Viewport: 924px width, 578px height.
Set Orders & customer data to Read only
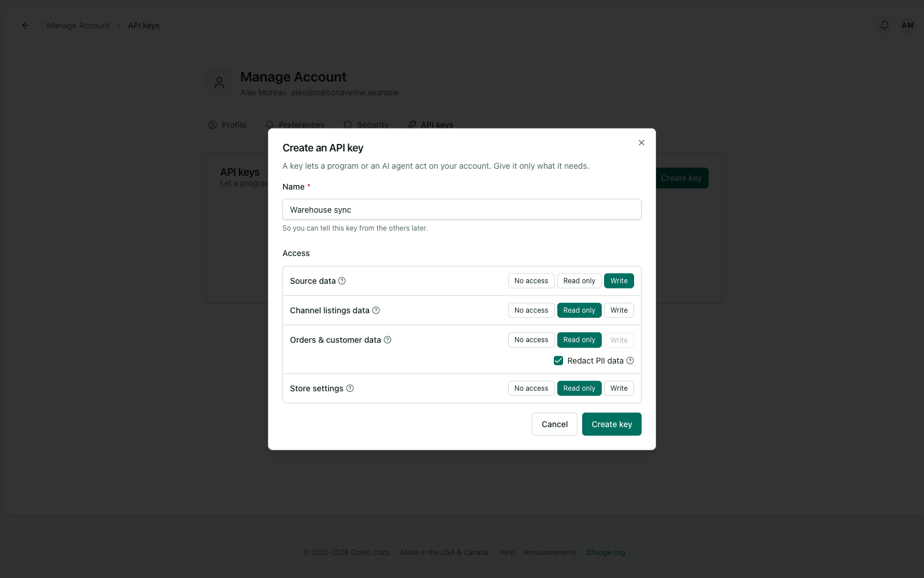tap(579, 340)
